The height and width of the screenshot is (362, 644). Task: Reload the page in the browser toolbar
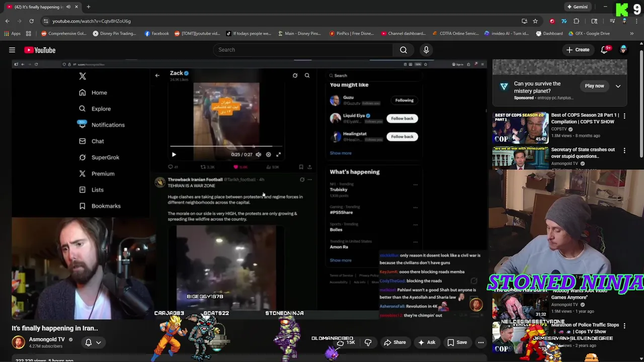click(31, 21)
